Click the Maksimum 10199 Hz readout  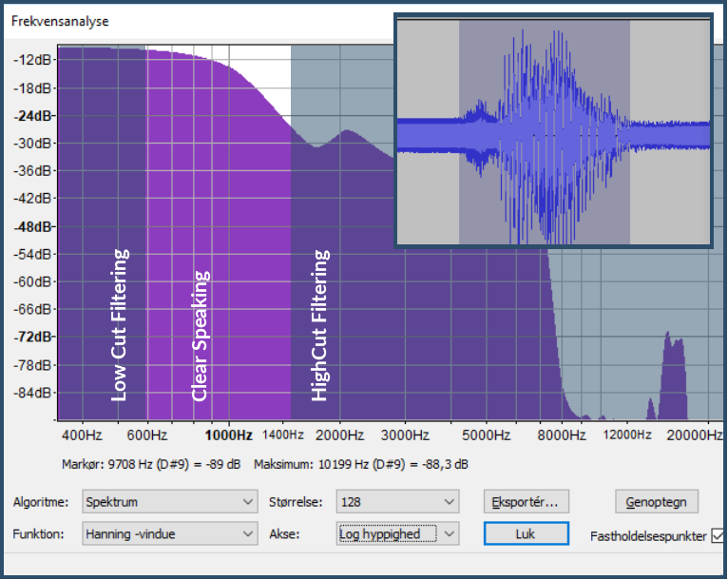[x=361, y=464]
